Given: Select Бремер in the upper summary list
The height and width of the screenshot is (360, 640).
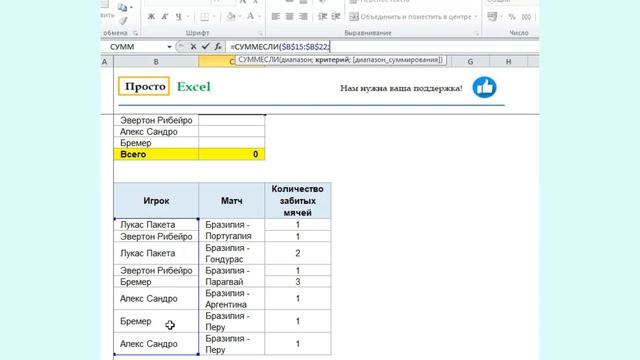Looking at the screenshot, I should point(156,143).
